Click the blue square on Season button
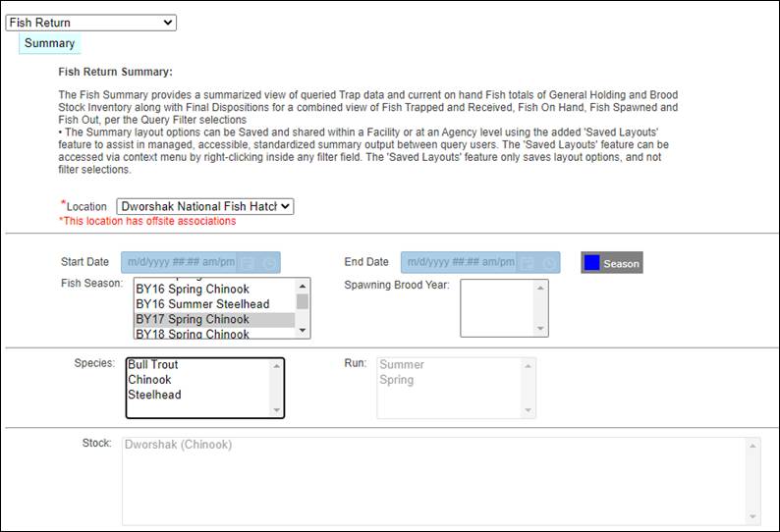Screen dimensions: 780x532 591,263
